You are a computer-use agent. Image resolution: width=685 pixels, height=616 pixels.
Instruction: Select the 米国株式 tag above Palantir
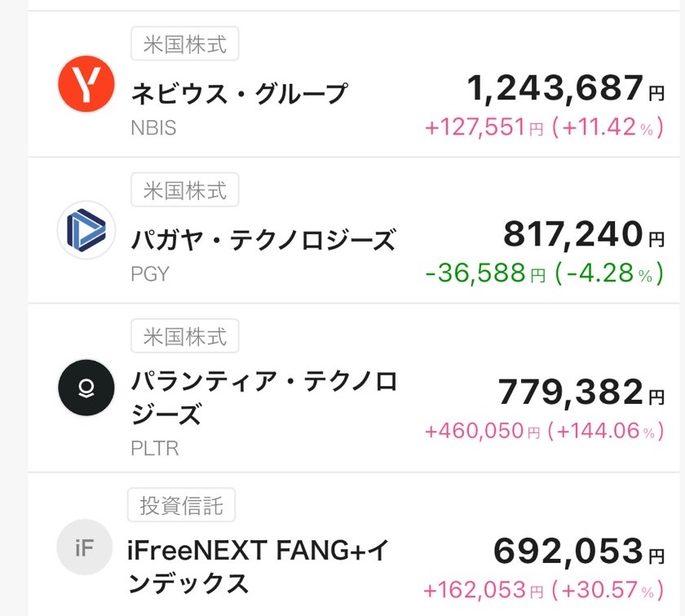point(185,336)
